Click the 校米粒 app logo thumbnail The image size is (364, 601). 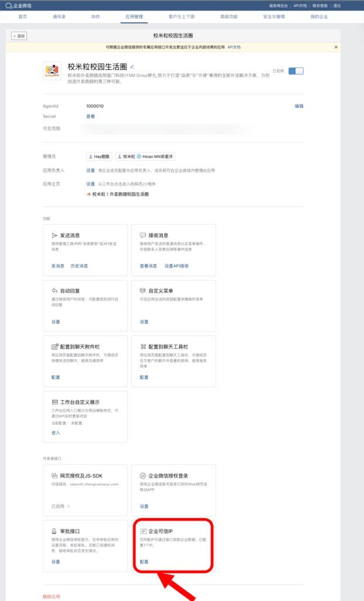click(52, 72)
